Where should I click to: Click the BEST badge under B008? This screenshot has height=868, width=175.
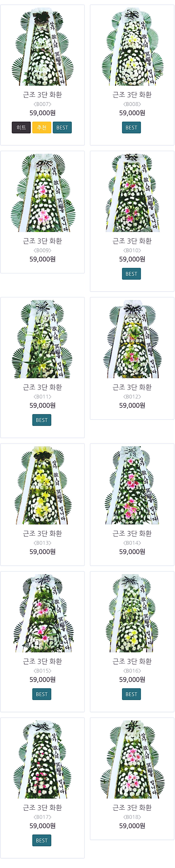pos(131,128)
